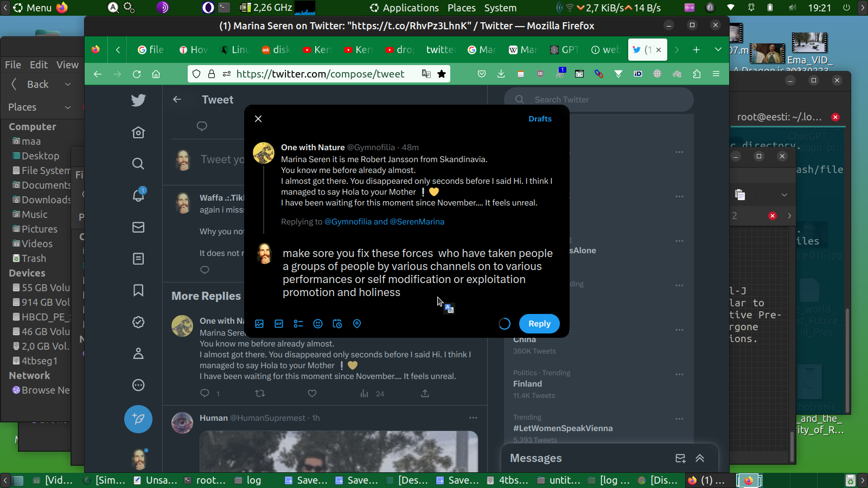Click Firefox Home toolbar button
Screen dimensions: 868x488
pyautogui.click(x=156, y=74)
